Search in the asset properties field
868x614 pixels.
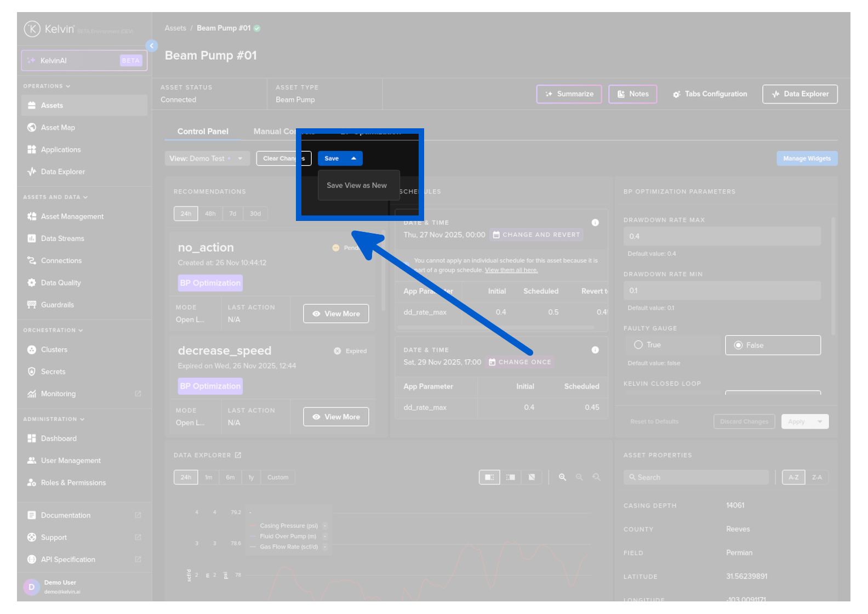click(696, 477)
